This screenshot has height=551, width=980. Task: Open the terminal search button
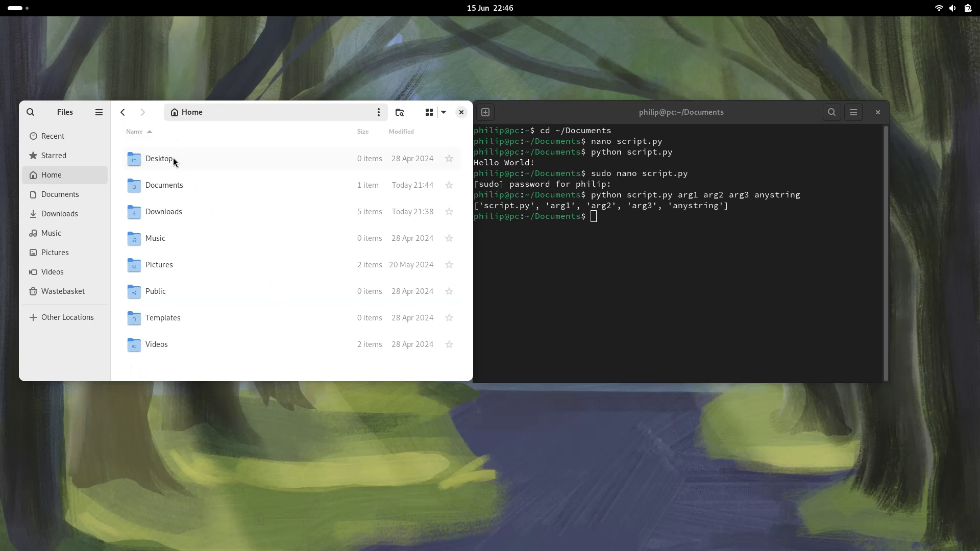831,112
